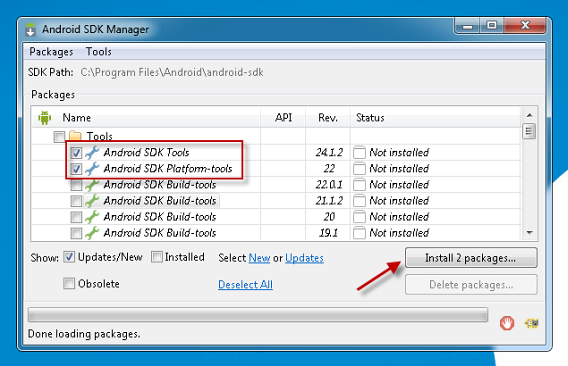Sort by the Status column header
568x366 pixels.
pyautogui.click(x=370, y=118)
